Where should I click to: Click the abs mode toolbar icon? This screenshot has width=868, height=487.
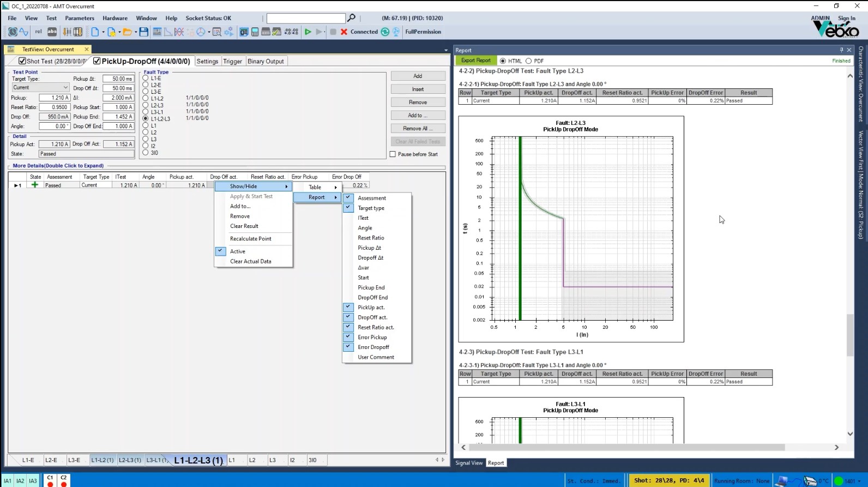(x=52, y=32)
